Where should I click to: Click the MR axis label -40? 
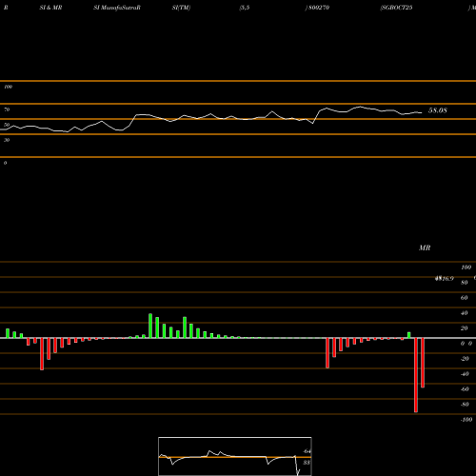(x=465, y=374)
